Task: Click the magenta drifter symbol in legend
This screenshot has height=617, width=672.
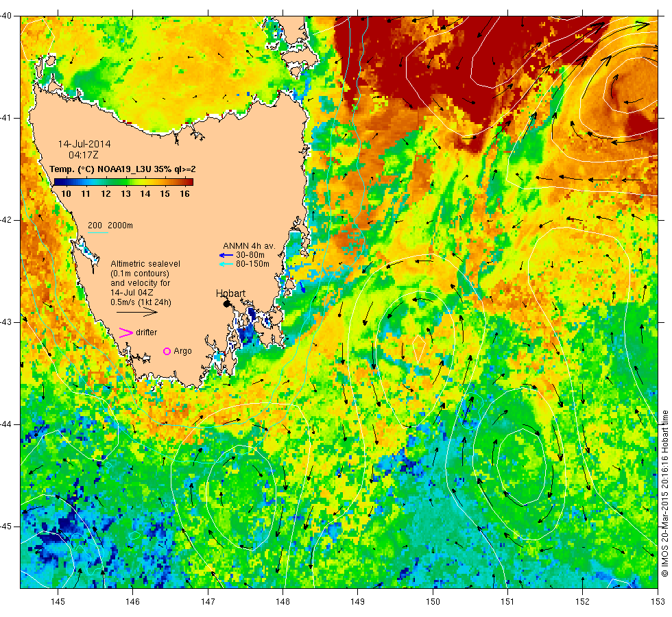Action: click(126, 332)
